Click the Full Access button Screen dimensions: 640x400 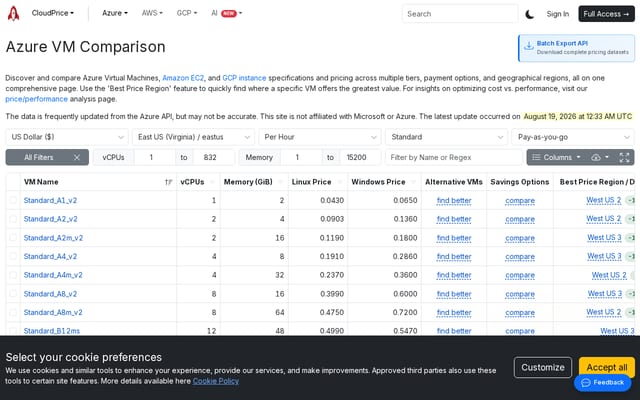(x=606, y=14)
